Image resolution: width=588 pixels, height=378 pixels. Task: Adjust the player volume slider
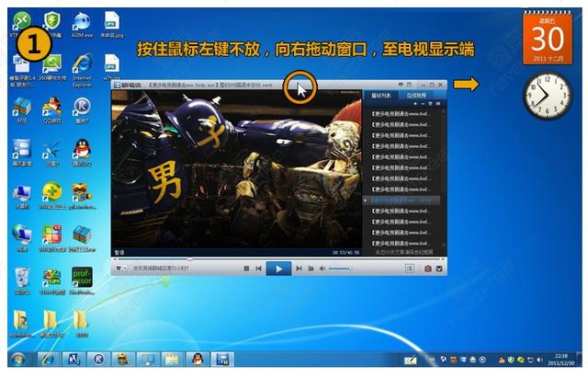[339, 269]
